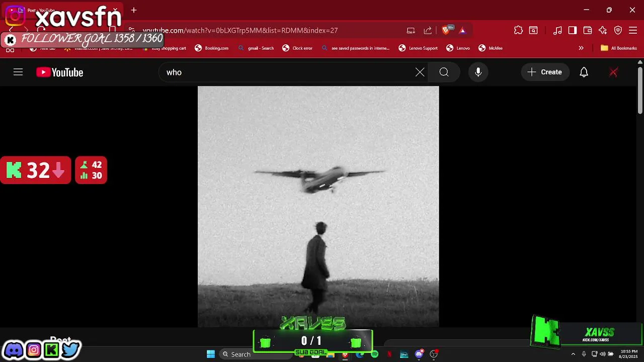The image size is (644, 362).
Task: Open the see saved passwords bookmark
Action: pyautogui.click(x=356, y=48)
